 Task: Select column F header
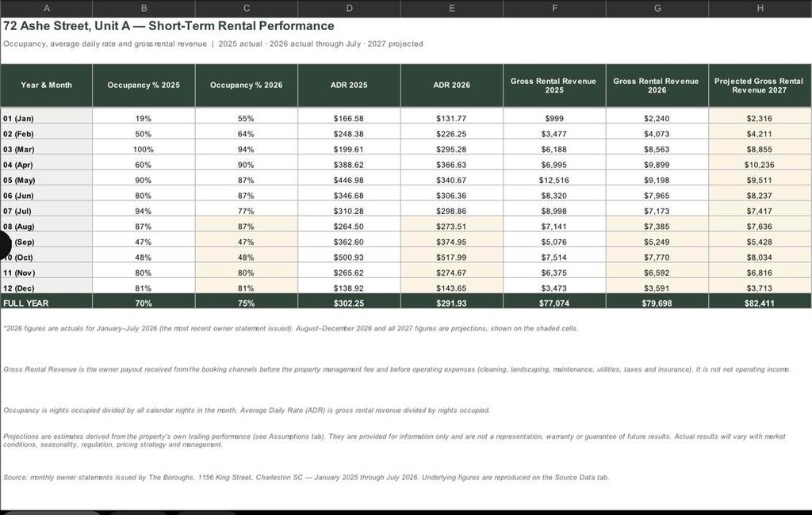(554, 8)
